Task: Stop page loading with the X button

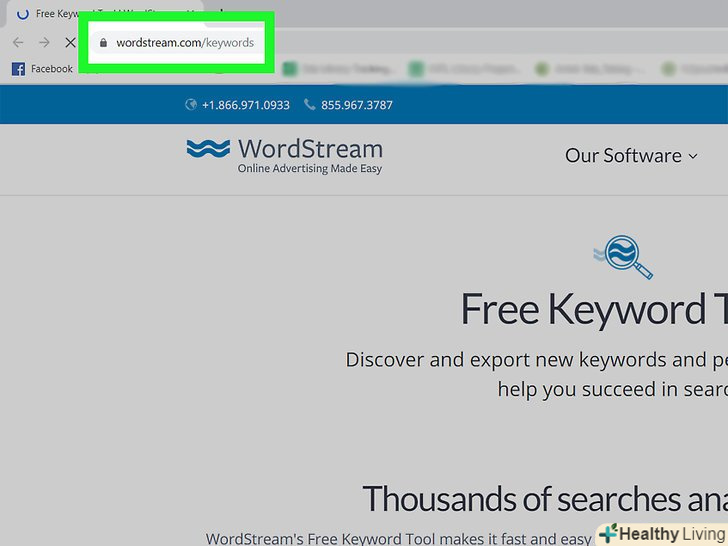Action: [x=70, y=43]
